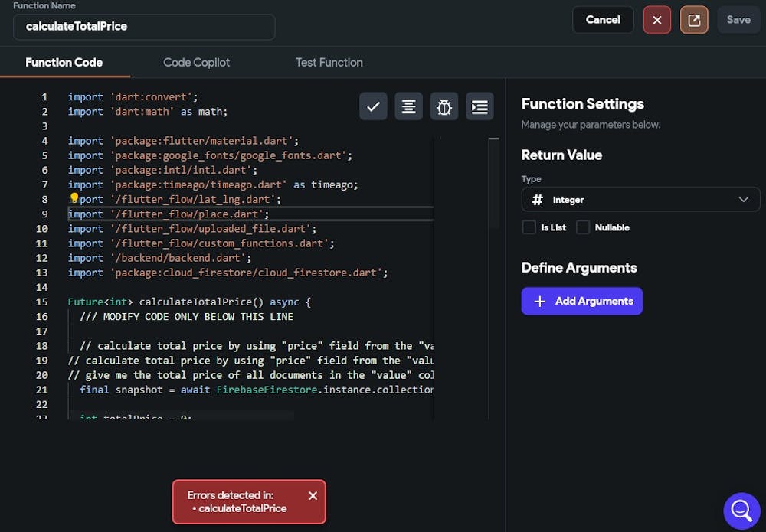The image size is (766, 532).
Task: Open the search magnifier bubble
Action: coord(741,511)
